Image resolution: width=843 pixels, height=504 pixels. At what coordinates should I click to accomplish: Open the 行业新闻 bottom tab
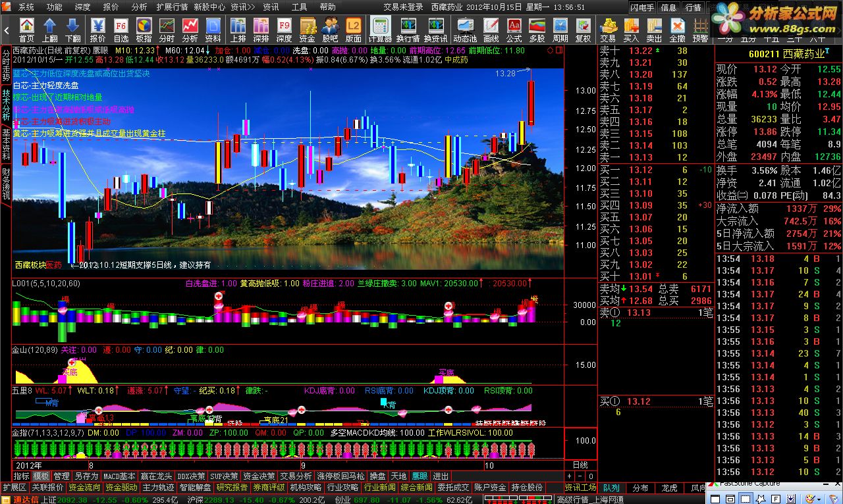coord(379,488)
